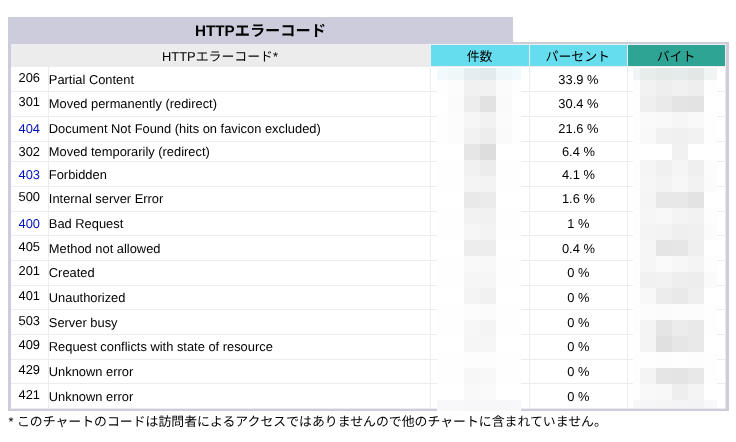Open the 400 Bad Request code link
This screenshot has width=736, height=442.
(29, 224)
